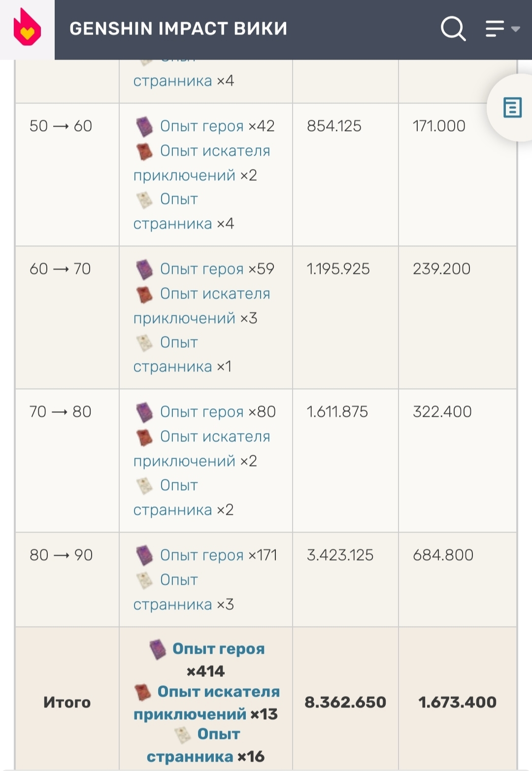Screen dimensions: 532x771
Task: Select the 8.362.650 total experience cell
Action: (345, 702)
